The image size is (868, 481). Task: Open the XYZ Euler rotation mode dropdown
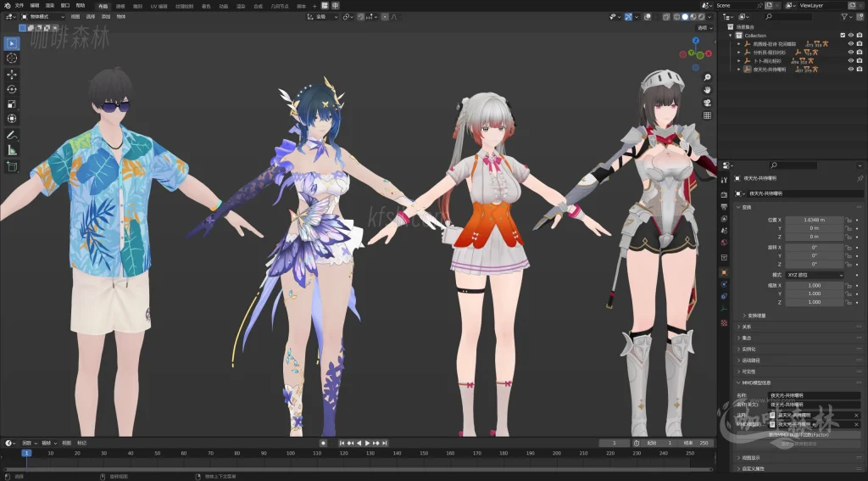click(x=815, y=275)
